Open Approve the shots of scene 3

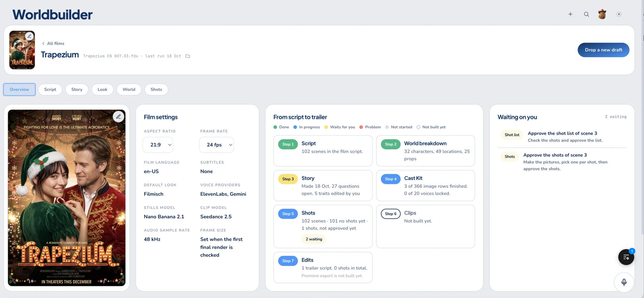[x=562, y=162]
